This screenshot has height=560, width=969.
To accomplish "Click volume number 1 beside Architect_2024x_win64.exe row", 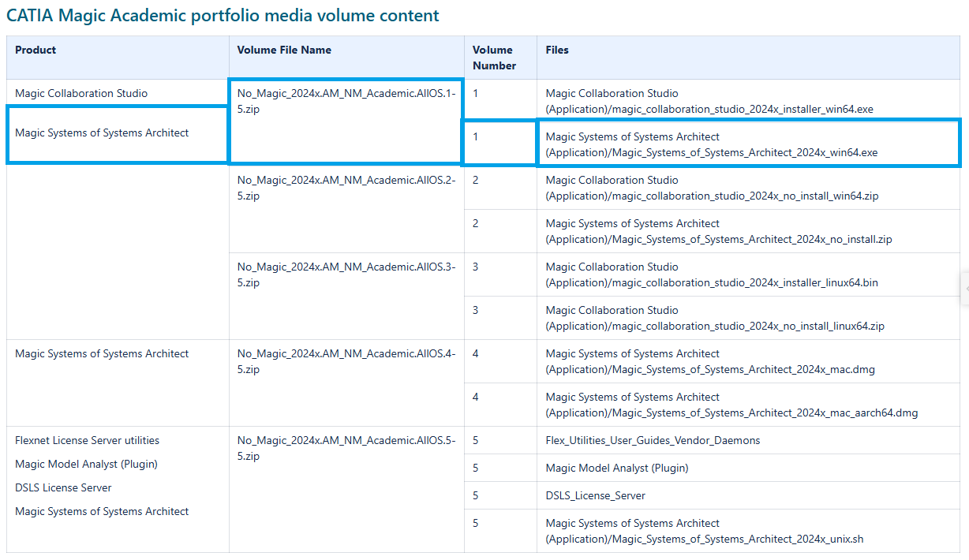I will point(476,136).
